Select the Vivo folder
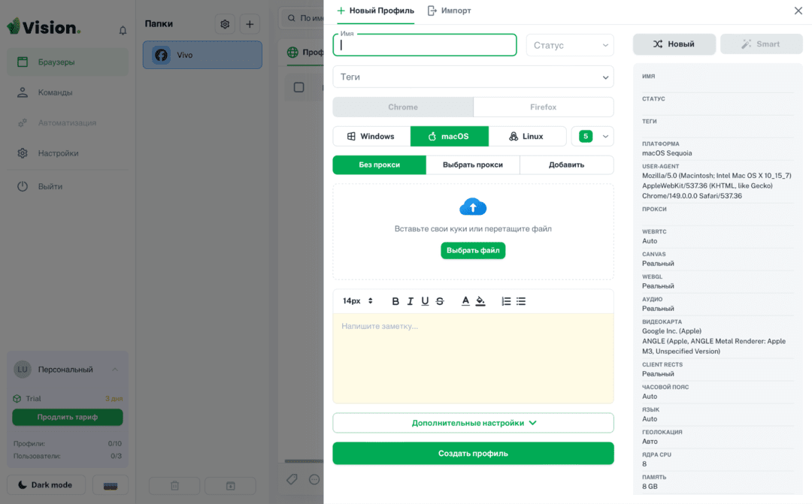812x504 pixels. pyautogui.click(x=202, y=55)
